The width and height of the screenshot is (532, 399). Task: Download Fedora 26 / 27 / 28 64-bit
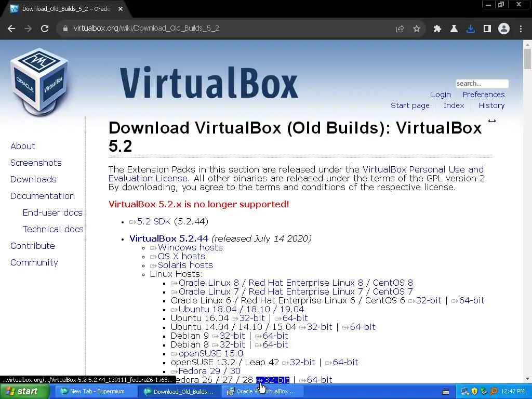coord(320,380)
